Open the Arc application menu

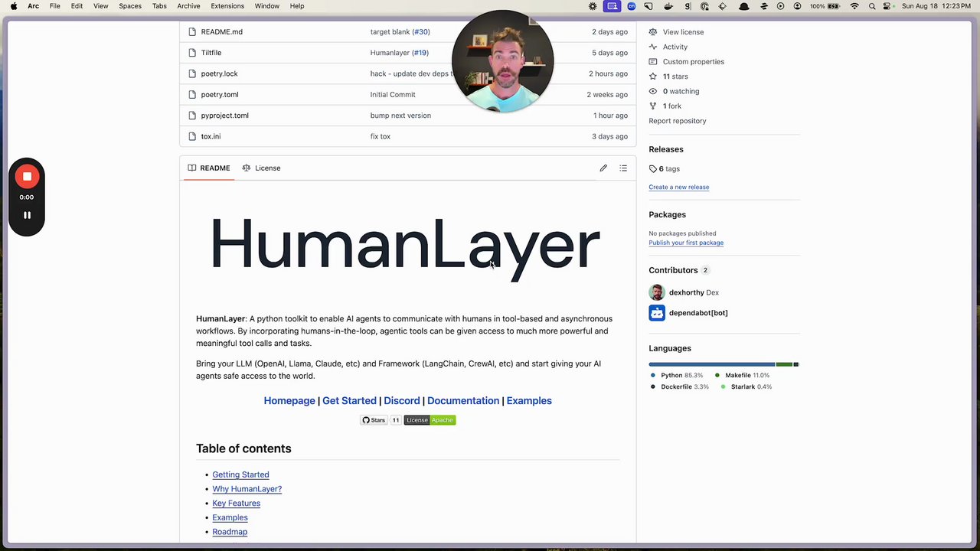[x=34, y=6]
